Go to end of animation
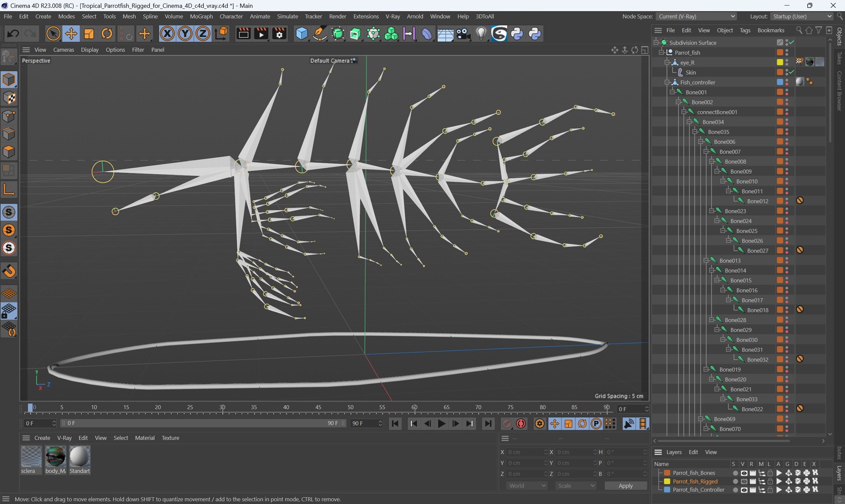845x504 pixels. [x=488, y=424]
